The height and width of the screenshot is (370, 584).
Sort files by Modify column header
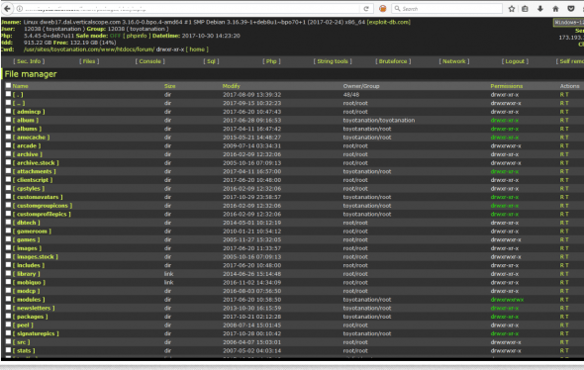(231, 86)
